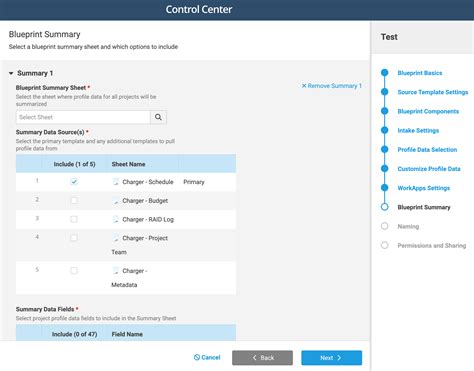The width and height of the screenshot is (474, 371).
Task: Click the Next button
Action: click(332, 358)
